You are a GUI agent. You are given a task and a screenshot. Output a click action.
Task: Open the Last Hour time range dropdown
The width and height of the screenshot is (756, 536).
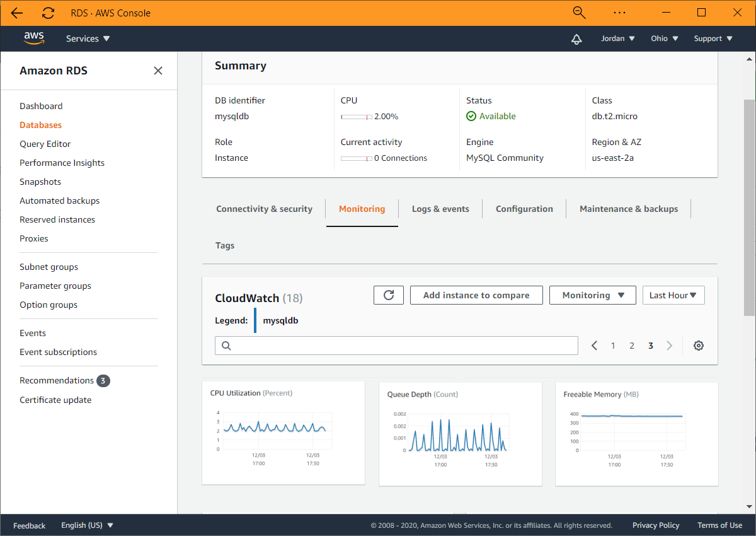pyautogui.click(x=673, y=295)
